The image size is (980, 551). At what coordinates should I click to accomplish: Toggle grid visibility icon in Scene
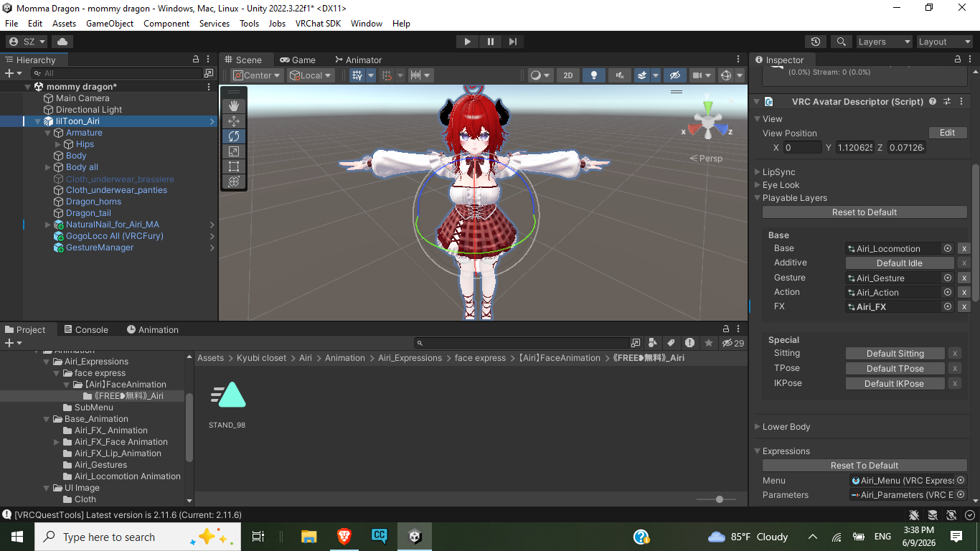click(x=357, y=75)
